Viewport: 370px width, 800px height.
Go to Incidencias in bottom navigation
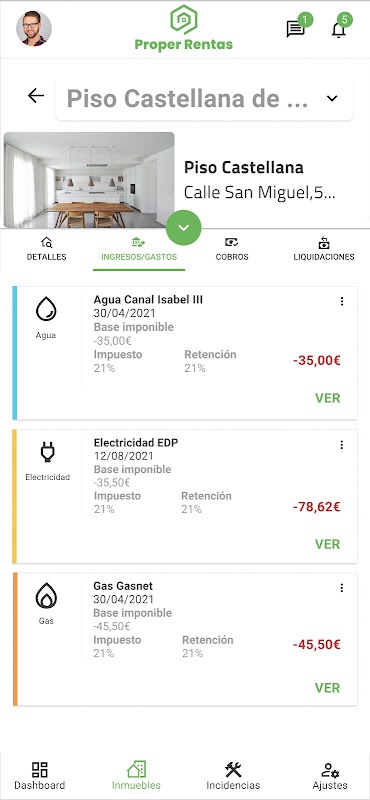tap(233, 777)
